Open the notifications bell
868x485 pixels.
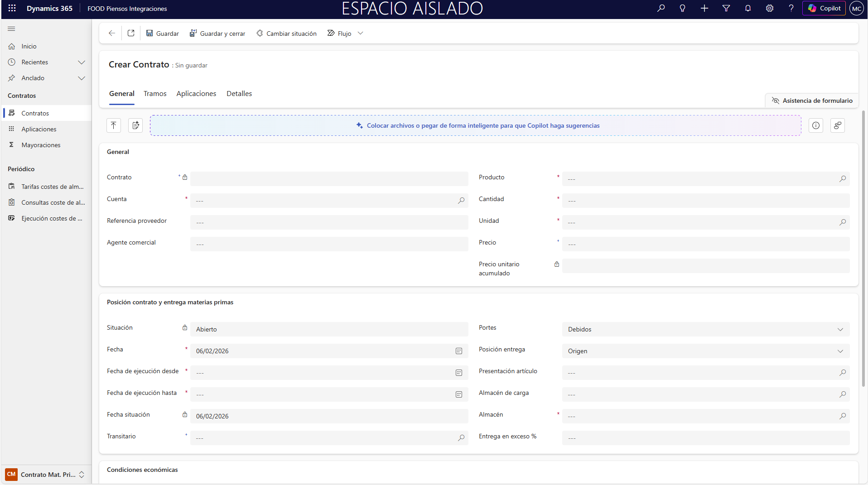[748, 8]
